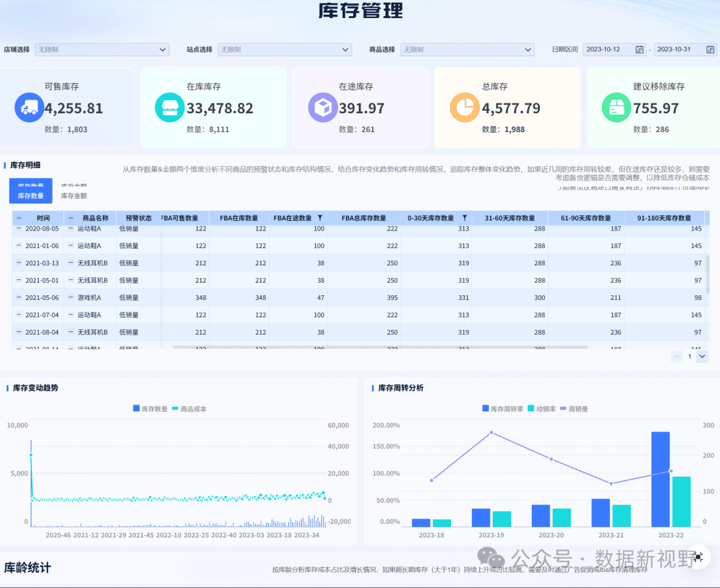Click the 建议移除库存 box icon

(x=617, y=108)
